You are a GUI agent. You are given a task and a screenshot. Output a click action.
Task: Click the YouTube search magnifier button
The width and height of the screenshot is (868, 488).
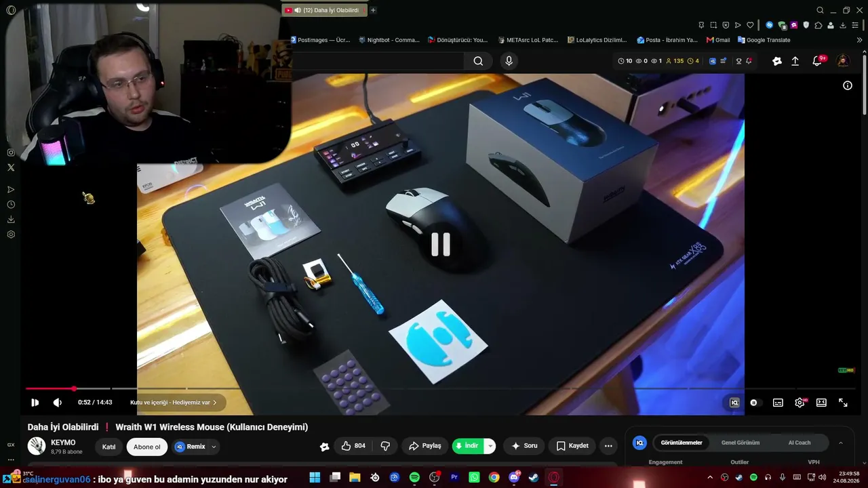[x=478, y=61]
